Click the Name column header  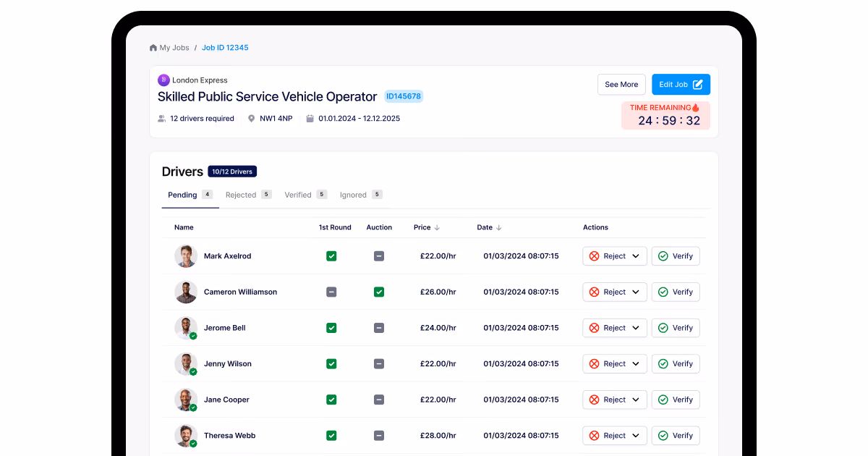184,227
